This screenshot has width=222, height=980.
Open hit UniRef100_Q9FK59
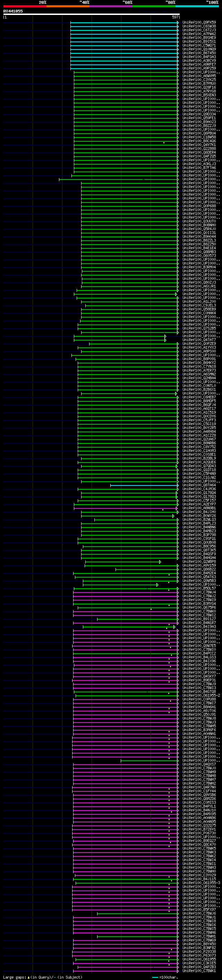point(199,23)
